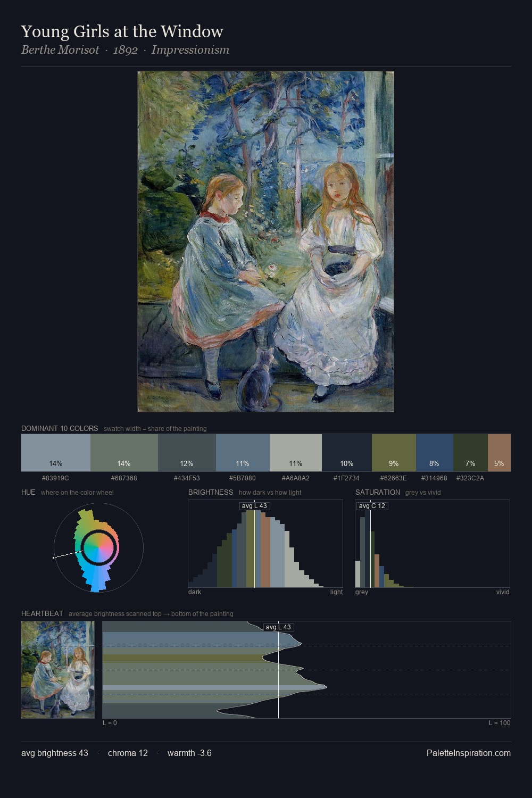The image size is (532, 798).
Task: Click the 'dark' brightness axis label
Action: [x=195, y=592]
